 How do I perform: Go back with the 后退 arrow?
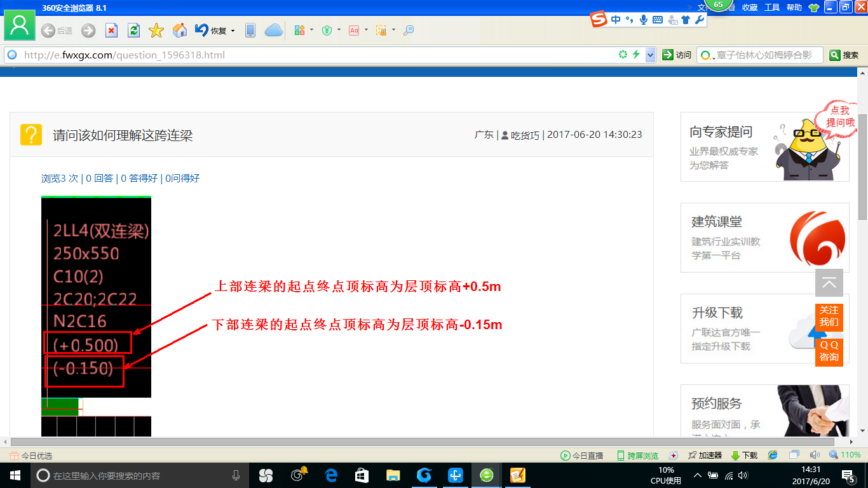(57, 30)
